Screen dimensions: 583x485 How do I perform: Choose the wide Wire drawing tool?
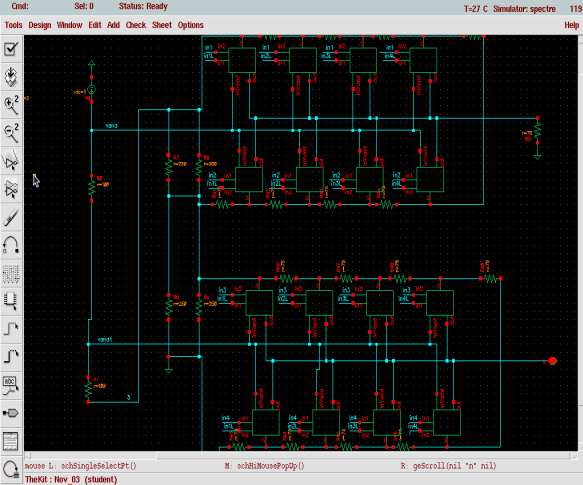click(x=11, y=357)
